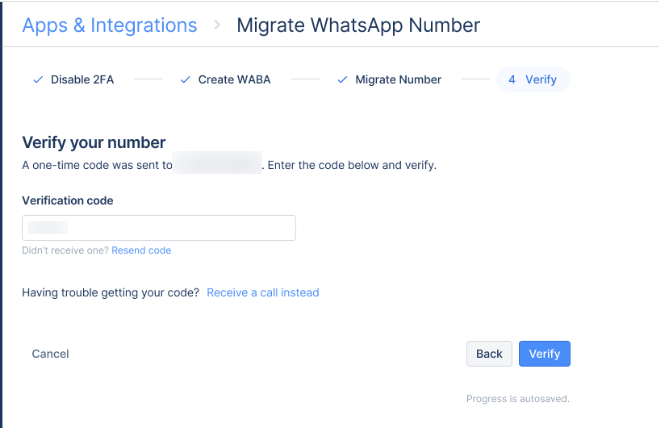Screen dimensions: 659x428
Task: Open the Disable 2FA step
Action: pos(82,79)
